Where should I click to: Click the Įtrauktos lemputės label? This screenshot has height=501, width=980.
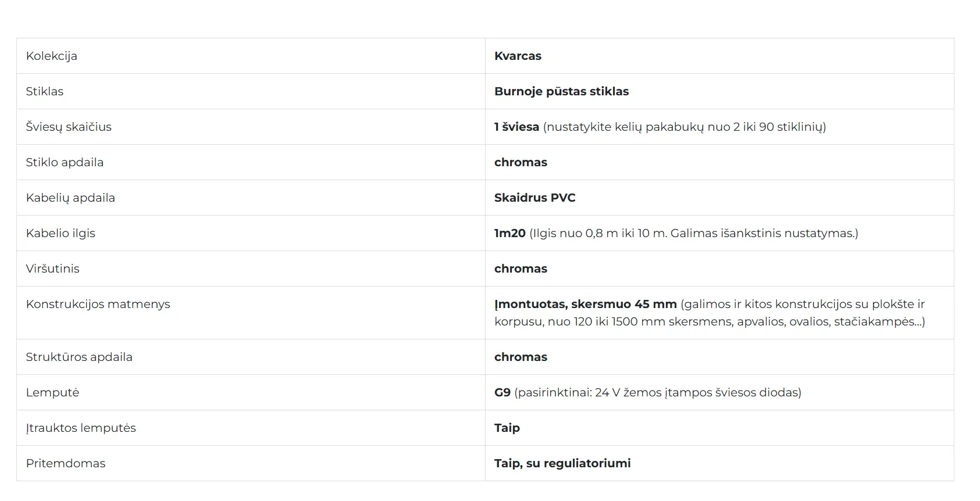81,428
